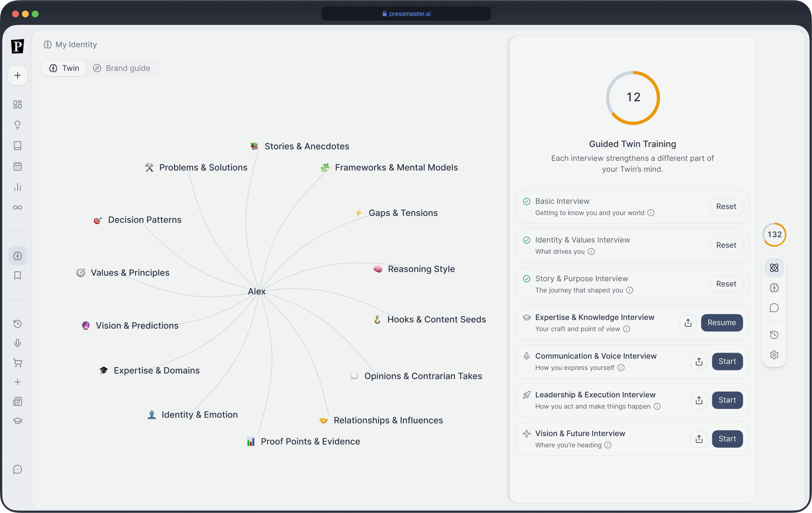Click the plus create button in sidebar

18,75
